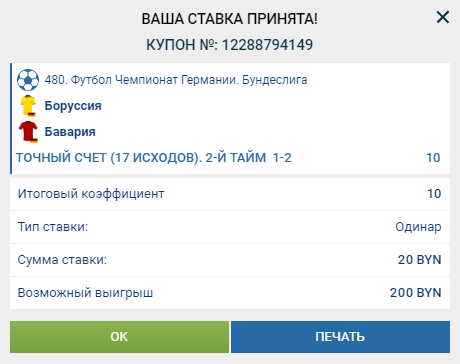
Task: Click the ВАША СТАВКА ПРИНЯТА heading
Action: pos(230,19)
